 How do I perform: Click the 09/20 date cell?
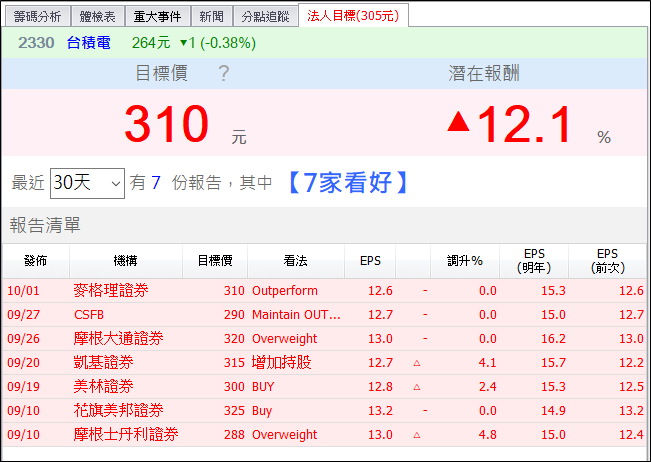tap(23, 363)
